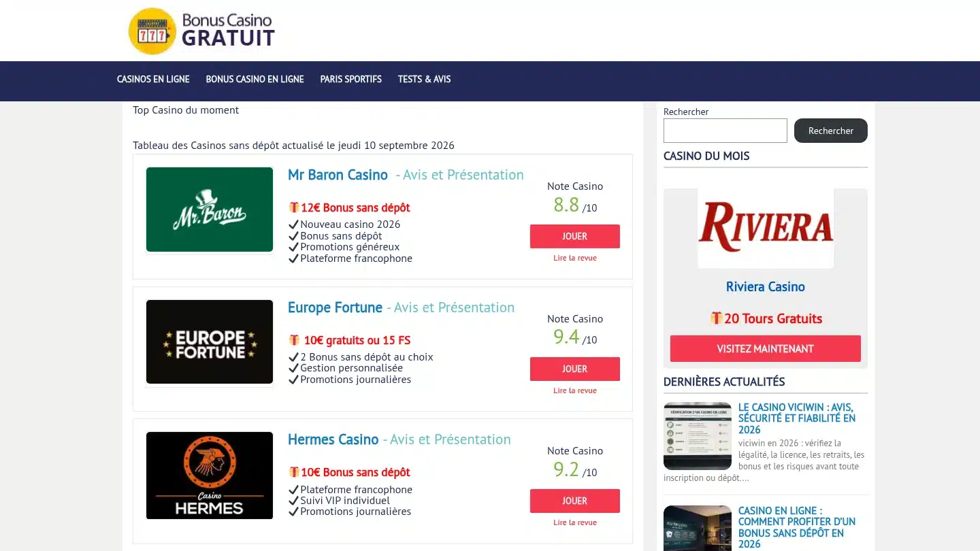Click Promotions généreux feature text

[350, 247]
